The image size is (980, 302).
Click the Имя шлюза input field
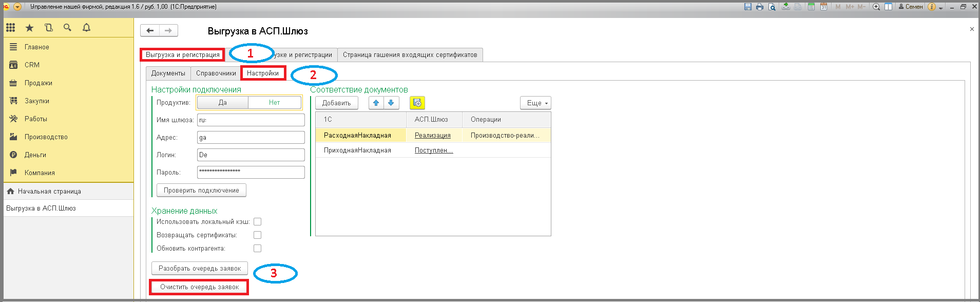251,120
